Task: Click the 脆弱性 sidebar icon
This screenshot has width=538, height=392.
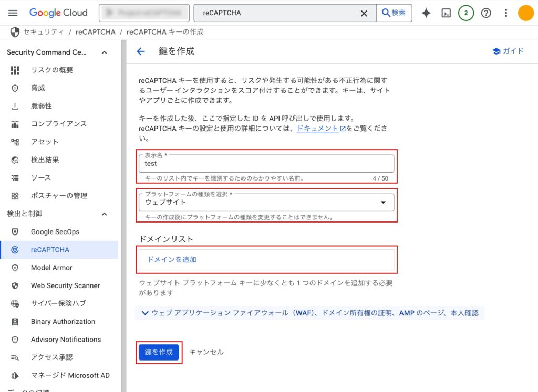Action: (15, 106)
